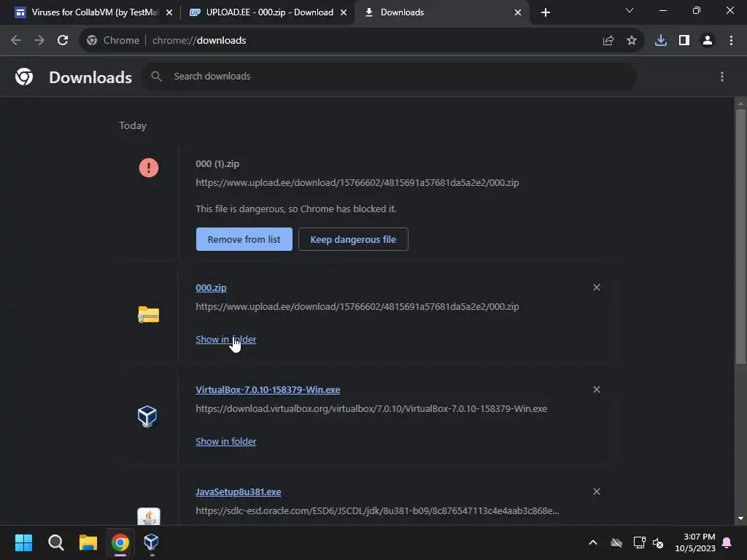
Task: Click the red danger warning icon
Action: coord(149,168)
